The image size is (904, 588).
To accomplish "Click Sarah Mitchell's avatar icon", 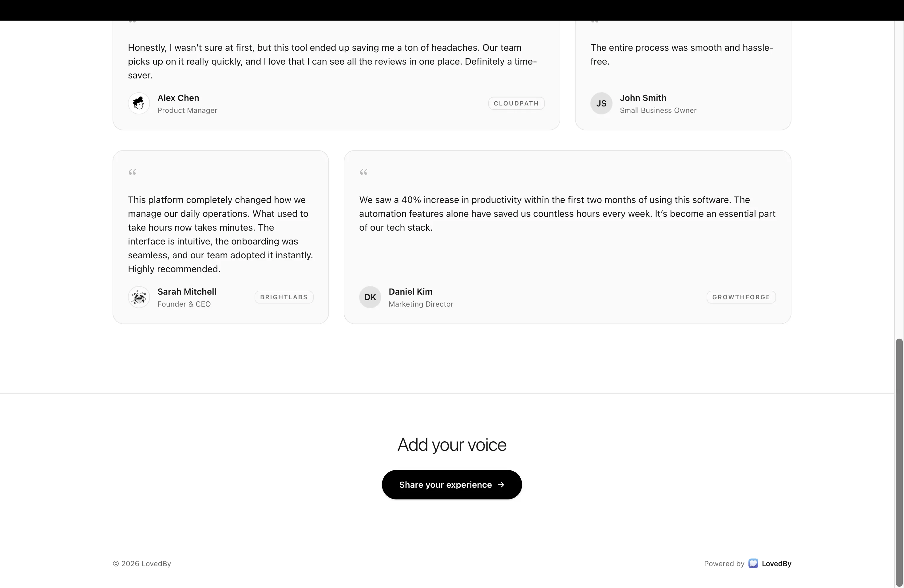I will pos(139,297).
